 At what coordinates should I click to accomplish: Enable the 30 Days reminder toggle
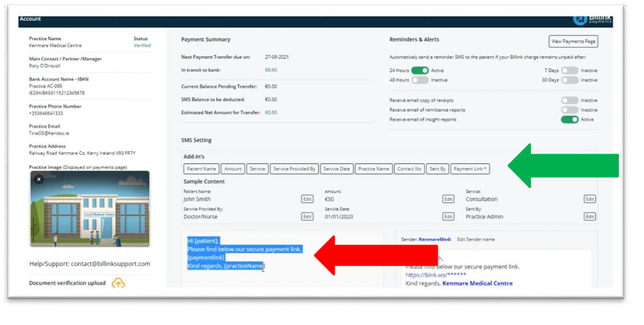click(569, 80)
